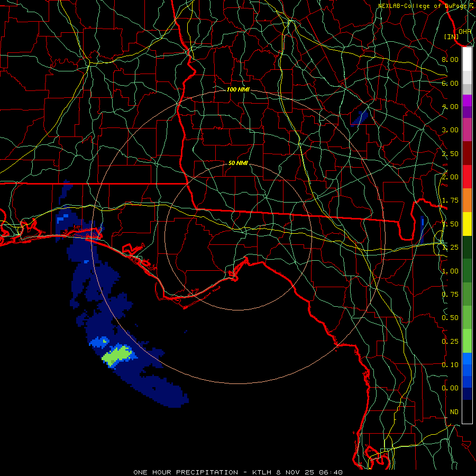Click the 0.25 legend value
The height and width of the screenshot is (476, 476).
450,342
